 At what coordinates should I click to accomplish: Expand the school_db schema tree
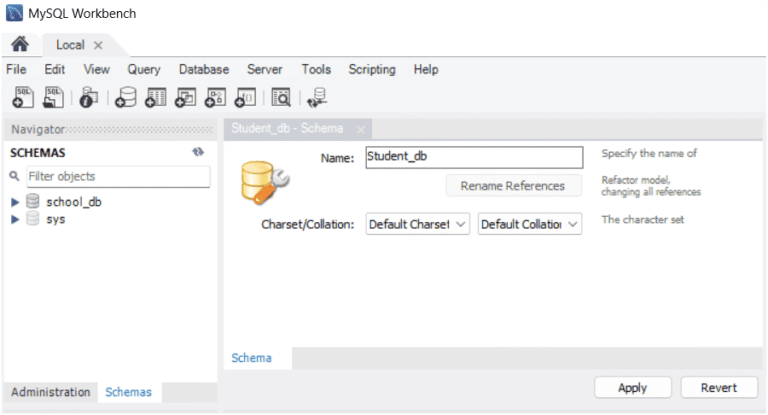[15, 202]
